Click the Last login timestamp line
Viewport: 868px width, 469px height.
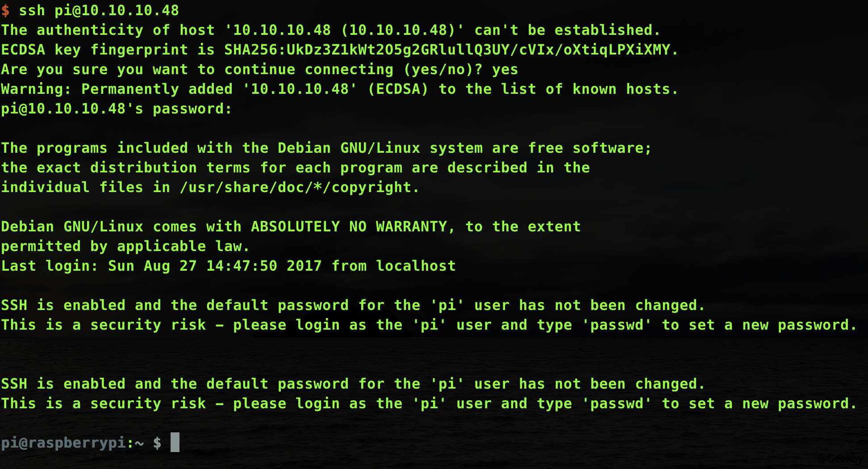[x=228, y=266]
